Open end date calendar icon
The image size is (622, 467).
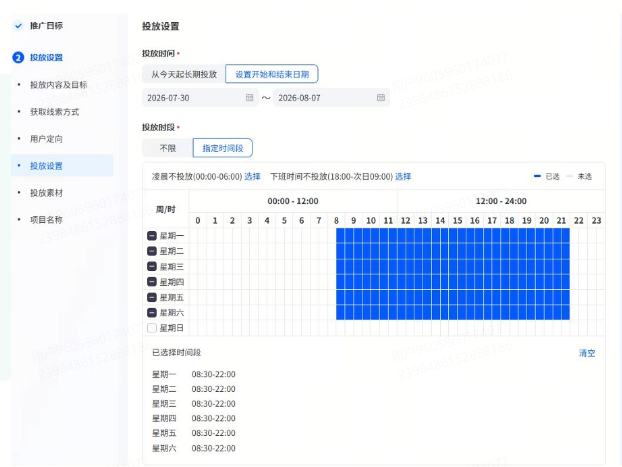[x=380, y=97]
